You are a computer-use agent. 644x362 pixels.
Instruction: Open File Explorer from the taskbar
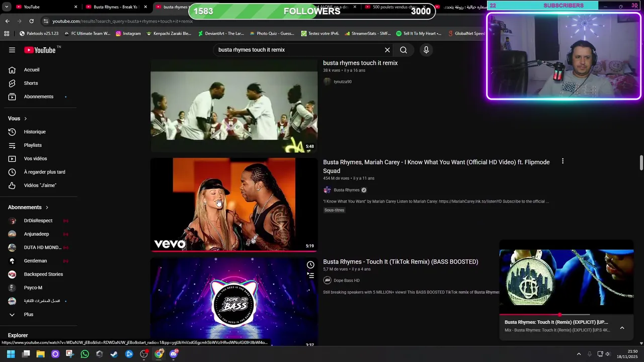click(x=40, y=354)
